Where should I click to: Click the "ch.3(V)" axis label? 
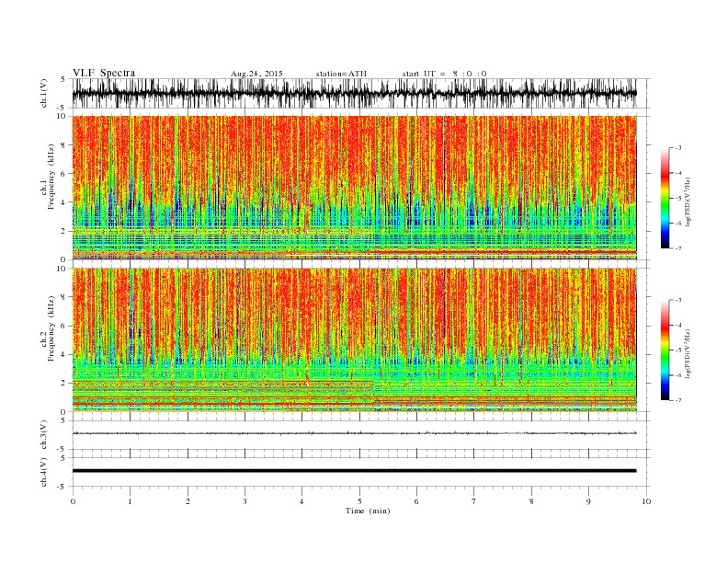[x=44, y=435]
